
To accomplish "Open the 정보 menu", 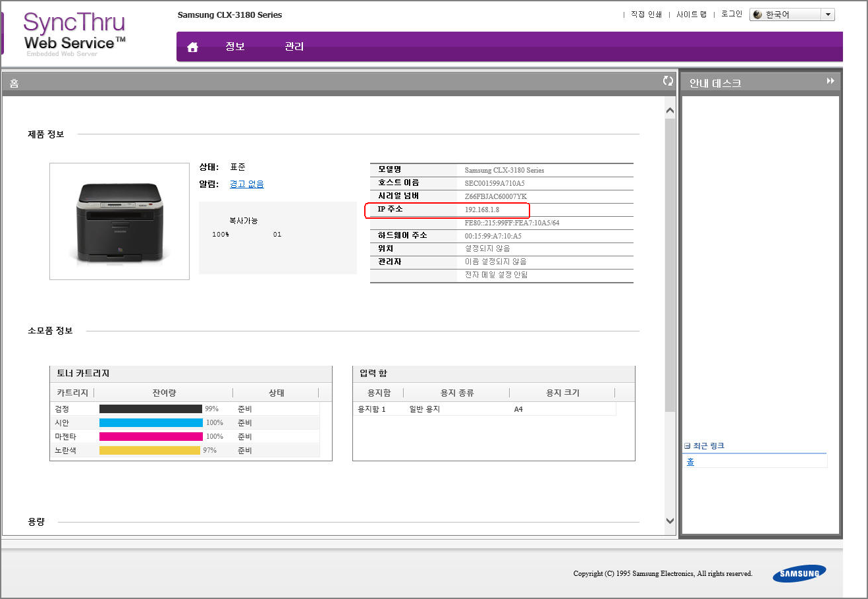I will coord(235,46).
